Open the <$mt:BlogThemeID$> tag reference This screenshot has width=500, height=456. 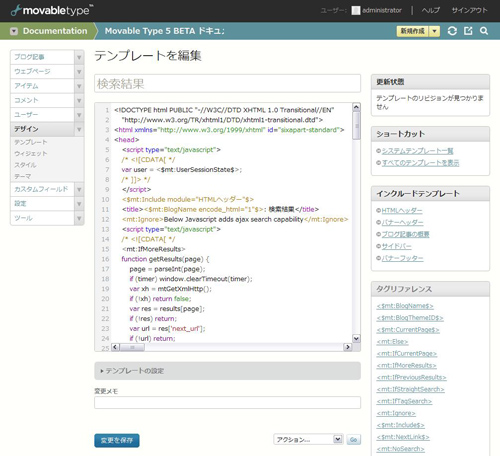(410, 318)
